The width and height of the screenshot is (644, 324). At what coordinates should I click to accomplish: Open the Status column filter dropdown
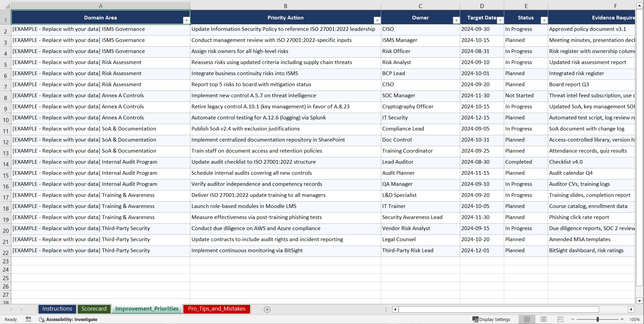[544, 20]
